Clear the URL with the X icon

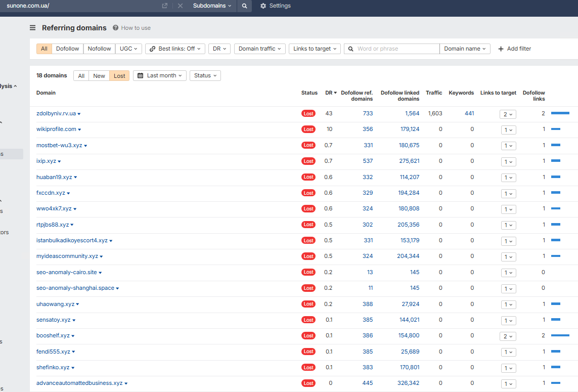click(x=180, y=6)
